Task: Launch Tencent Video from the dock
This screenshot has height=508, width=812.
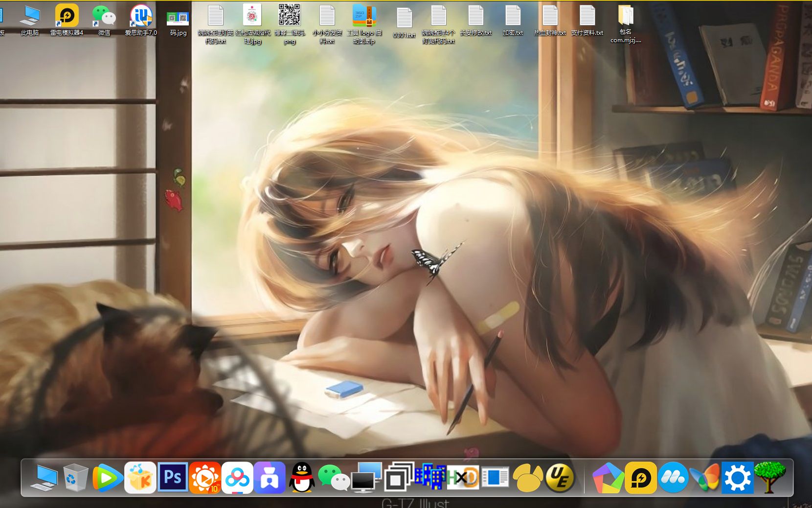Action: pos(108,478)
